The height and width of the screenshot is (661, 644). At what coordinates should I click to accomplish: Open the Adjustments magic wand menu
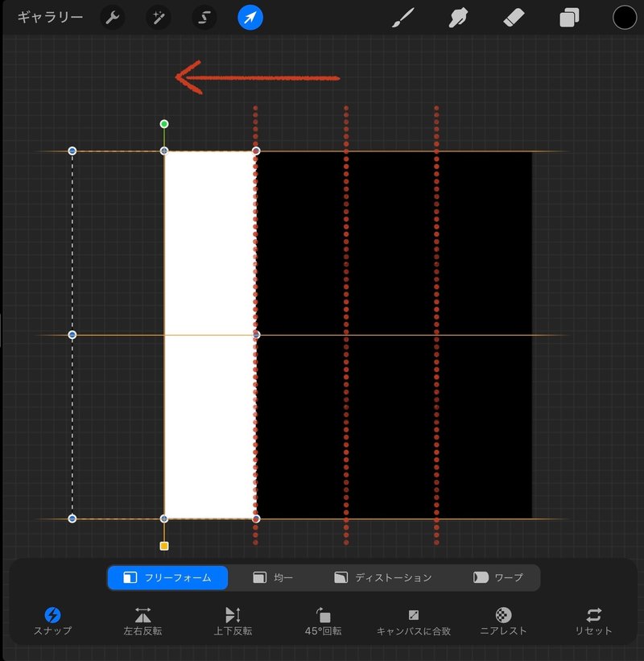click(x=158, y=17)
